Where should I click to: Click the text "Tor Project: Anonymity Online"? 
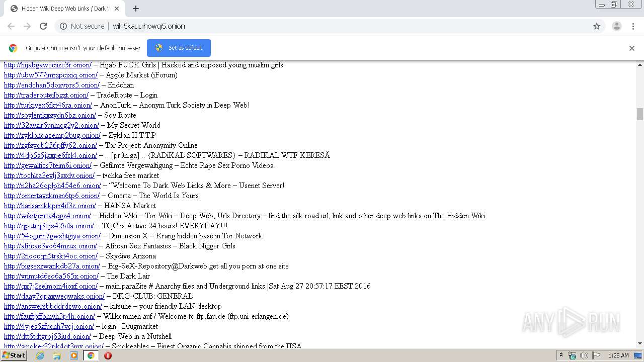(151, 145)
